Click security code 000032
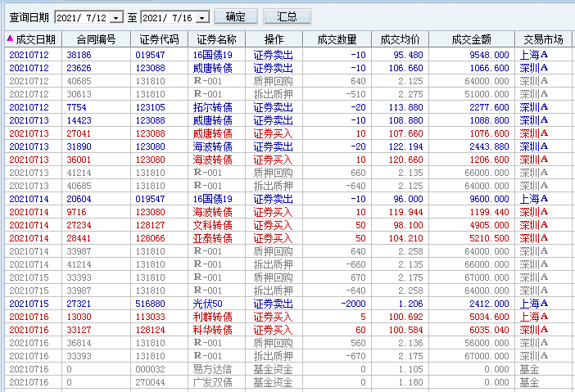Screen dimensions: 575x392 (x=151, y=369)
